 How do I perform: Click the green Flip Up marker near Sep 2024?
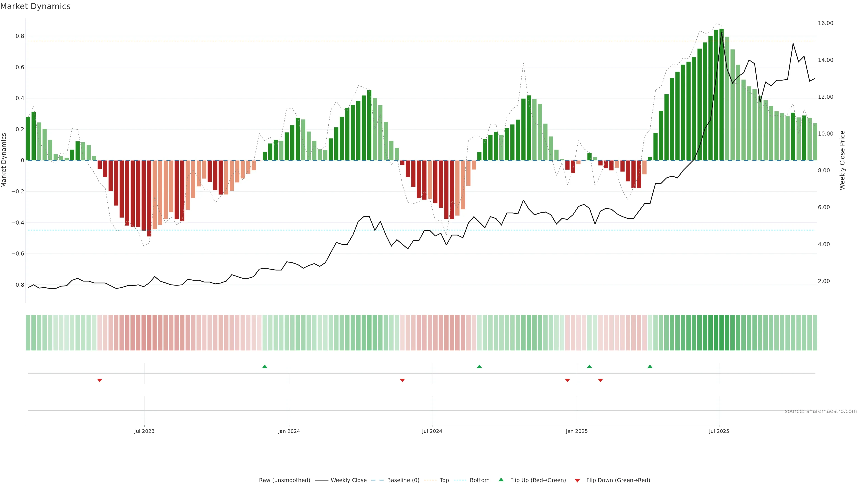point(479,366)
